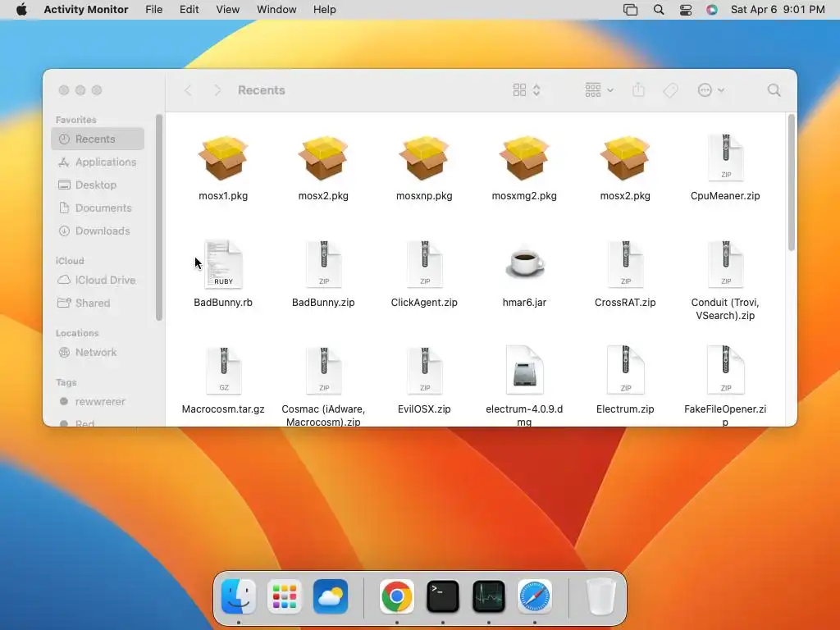Open Stage Manager icon in menu bar
This screenshot has height=630, width=840.
pos(631,10)
